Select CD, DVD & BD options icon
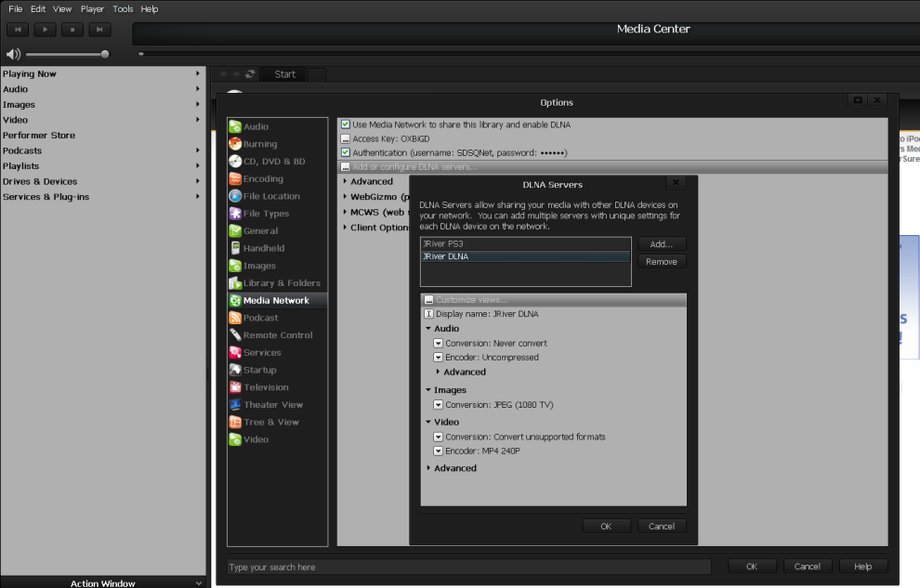Screen dimensions: 920x588 tap(235, 162)
